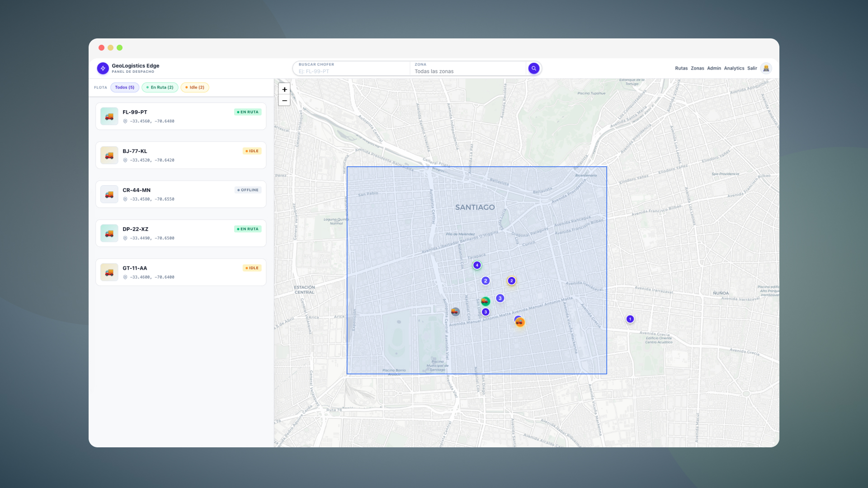Click the ÑUÑOA label on the map
The width and height of the screenshot is (868, 488).
coord(721,293)
